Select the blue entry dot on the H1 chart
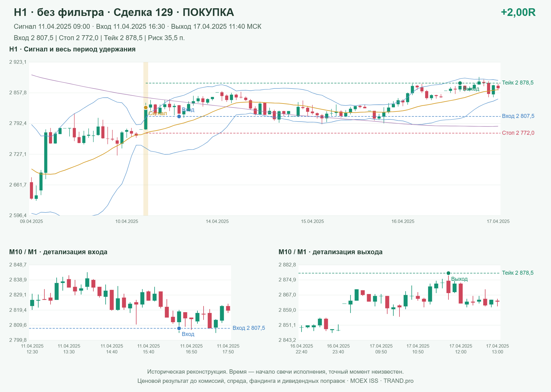Screen dimensions: 551x392 pyautogui.click(x=179, y=116)
